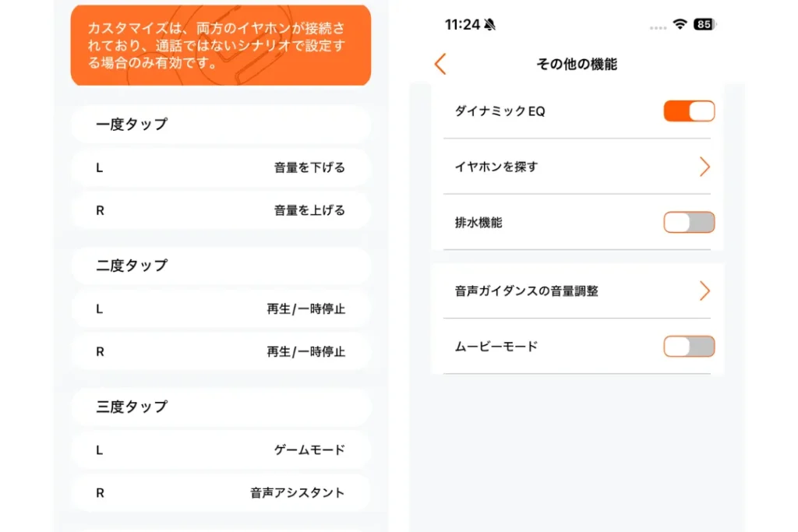Open イヤホンを探す settings
Viewport: 798px width, 532px height.
pyautogui.click(x=577, y=166)
